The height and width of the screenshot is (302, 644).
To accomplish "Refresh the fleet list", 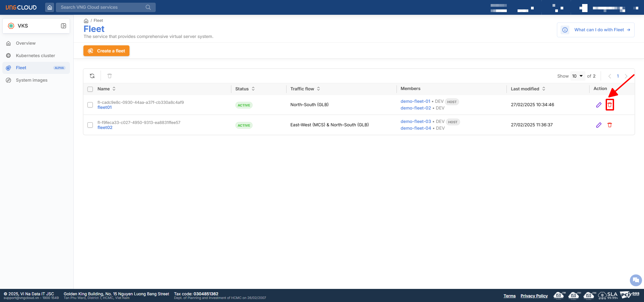I will pos(92,76).
